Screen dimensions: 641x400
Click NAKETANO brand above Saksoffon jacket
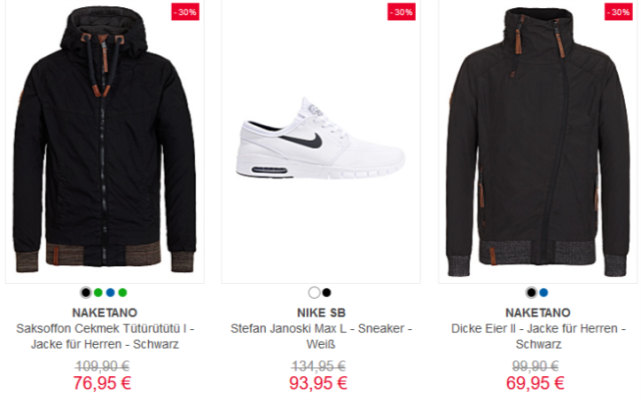pyautogui.click(x=105, y=313)
